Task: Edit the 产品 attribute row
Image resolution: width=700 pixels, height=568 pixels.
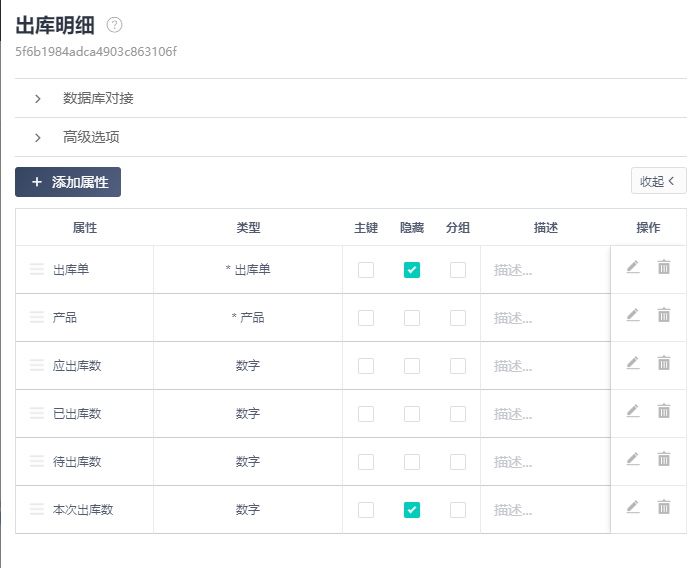Action: coord(633,315)
